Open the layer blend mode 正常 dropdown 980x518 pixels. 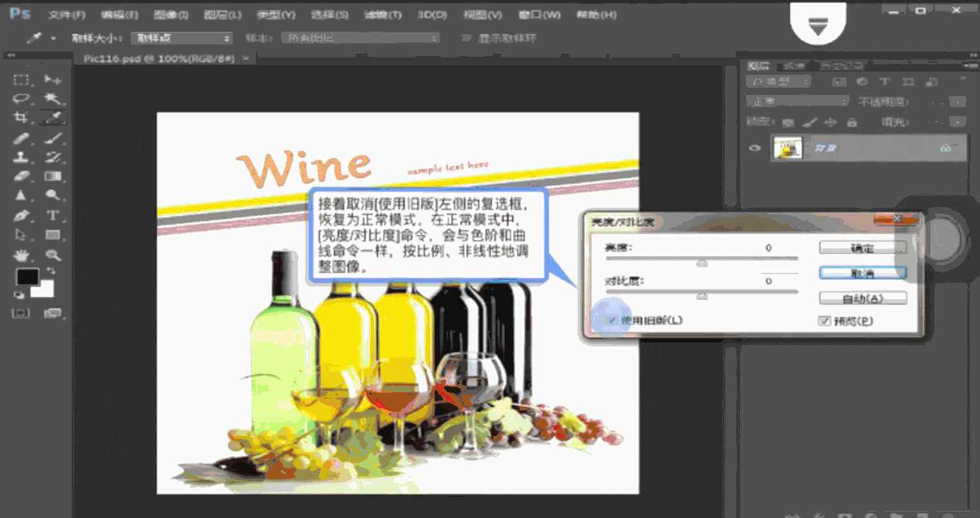798,102
